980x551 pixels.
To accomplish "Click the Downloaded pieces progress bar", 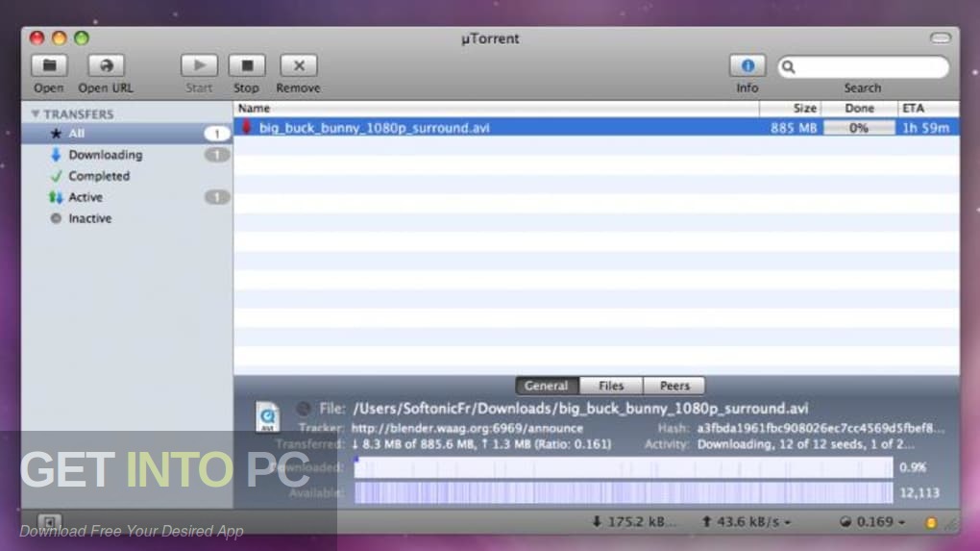I will point(624,467).
